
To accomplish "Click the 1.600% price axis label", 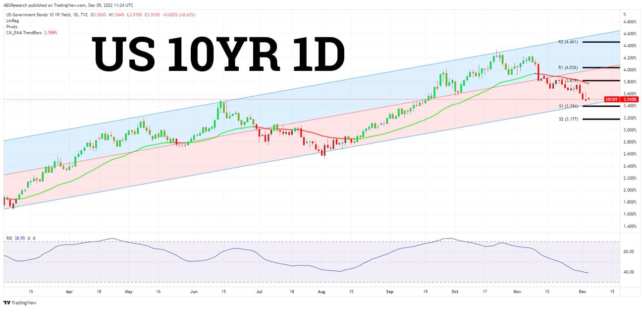I will click(x=630, y=214).
